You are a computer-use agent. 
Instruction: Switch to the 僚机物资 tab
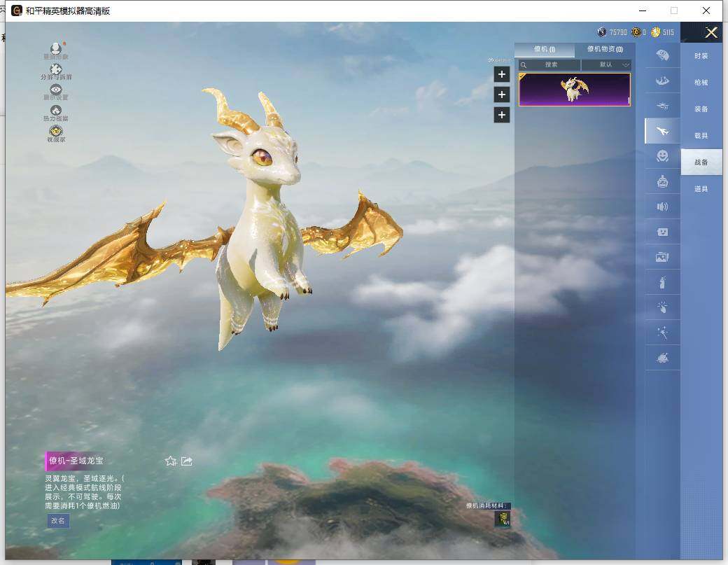click(x=605, y=50)
